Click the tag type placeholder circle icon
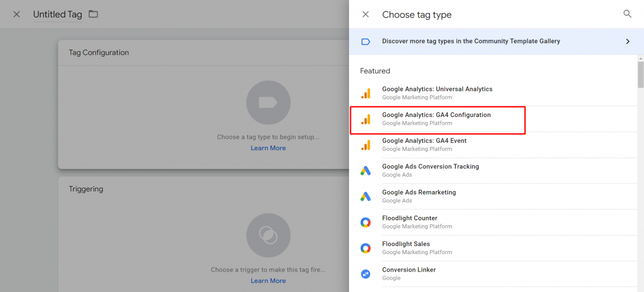 pyautogui.click(x=268, y=103)
